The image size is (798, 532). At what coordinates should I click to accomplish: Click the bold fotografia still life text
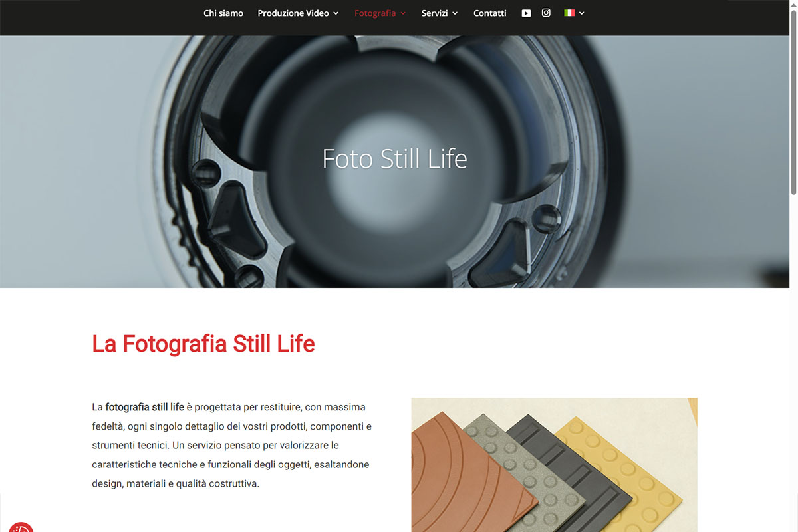[145, 407]
